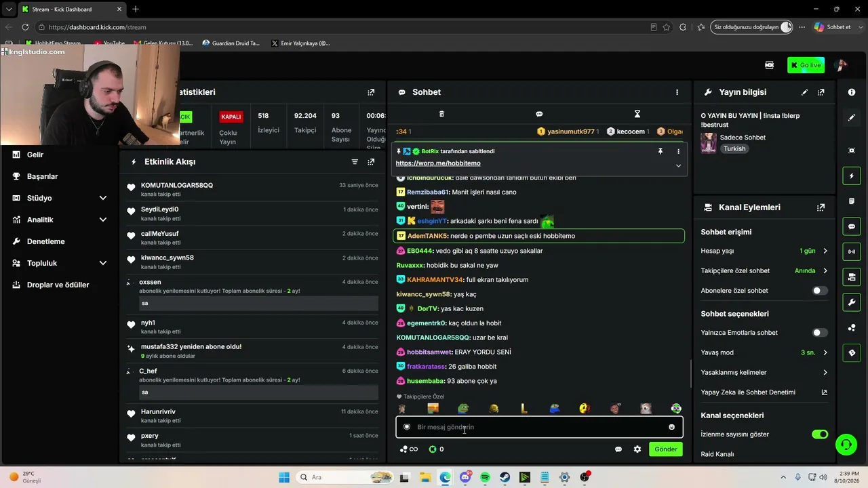Open the Emir Yalçınkaya X bookmark
The image size is (868, 488).
point(300,43)
